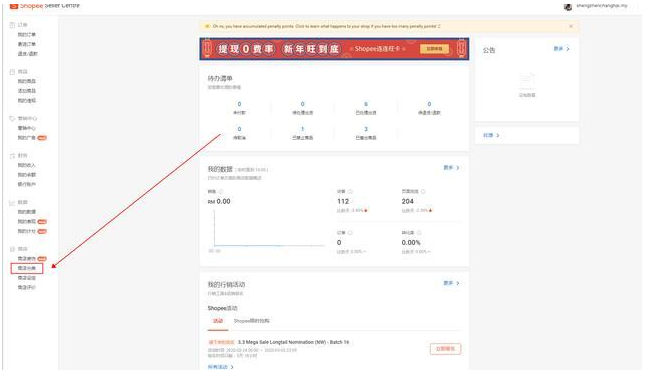Screen dimensions: 645x373
Task: Click the info icon beside the 204 page views metric
Action: tap(423, 192)
